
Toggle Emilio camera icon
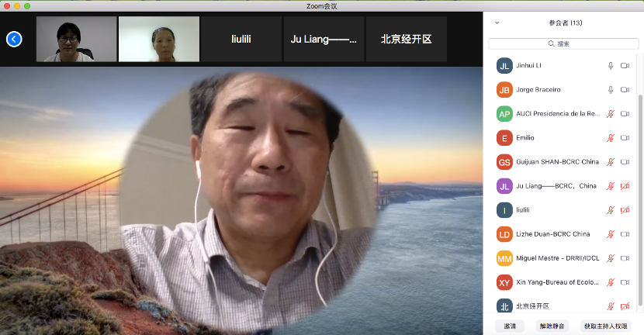(x=625, y=138)
